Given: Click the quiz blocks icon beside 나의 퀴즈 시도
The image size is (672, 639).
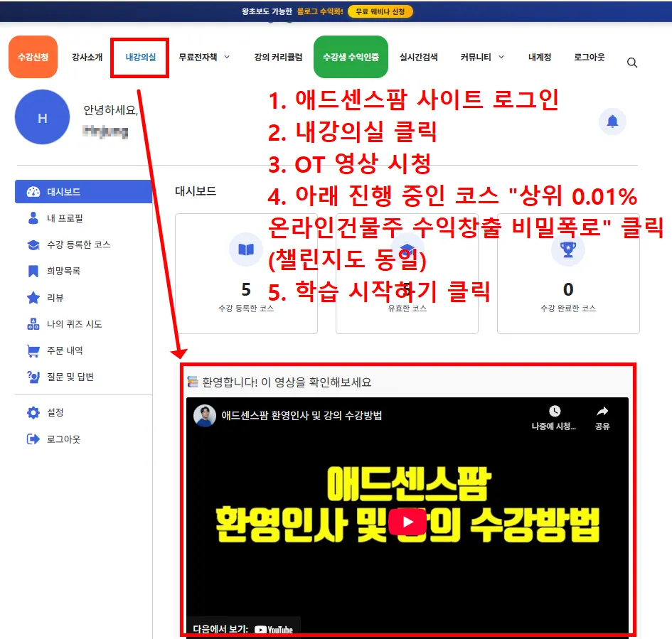Looking at the screenshot, I should (33, 324).
